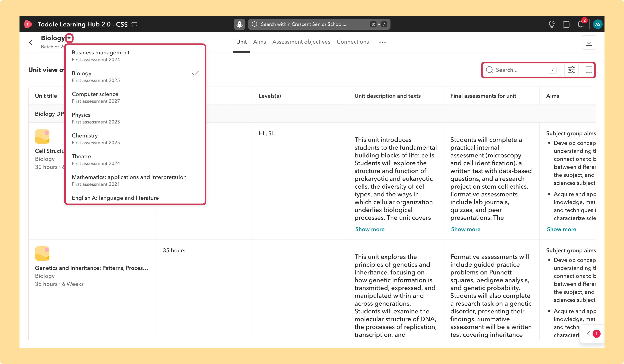624x364 pixels.
Task: Click the Cell Structure unit thumbnail icon
Action: [x=42, y=136]
